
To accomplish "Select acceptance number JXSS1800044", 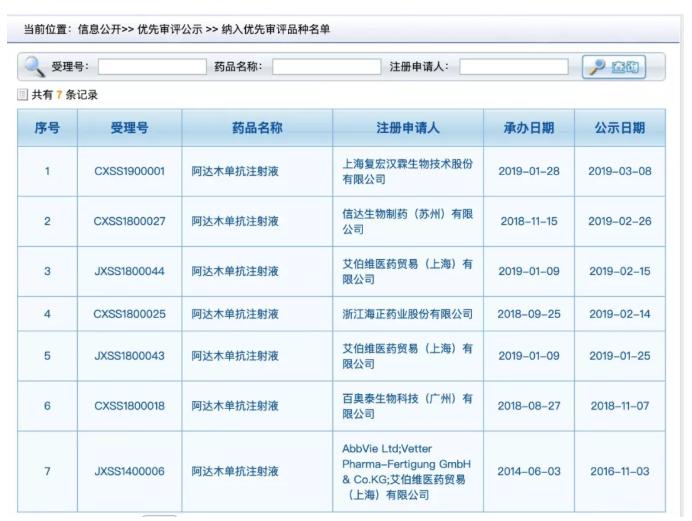I will coord(129,271).
